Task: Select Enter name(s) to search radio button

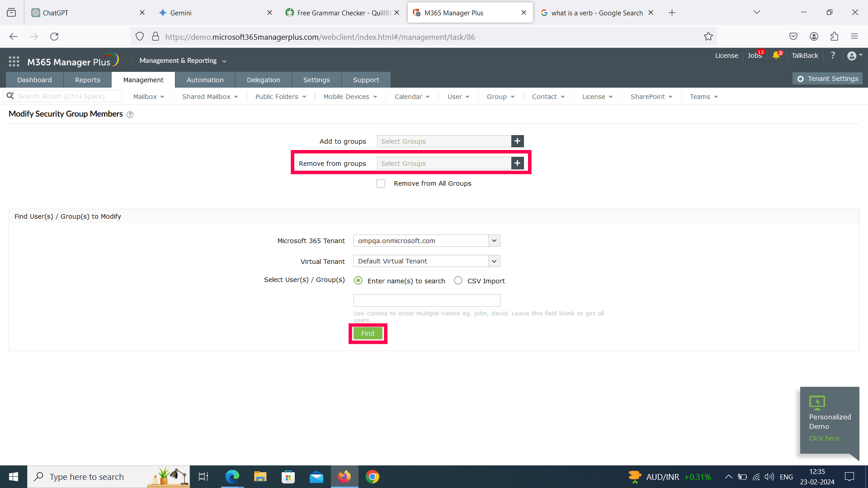Action: click(x=359, y=281)
